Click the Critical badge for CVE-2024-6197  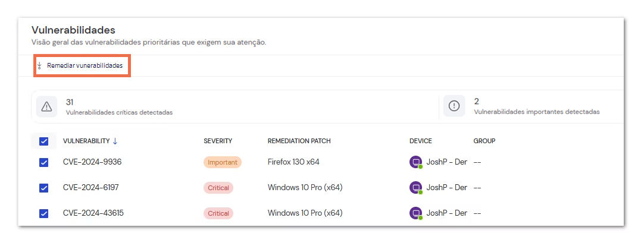(x=218, y=188)
